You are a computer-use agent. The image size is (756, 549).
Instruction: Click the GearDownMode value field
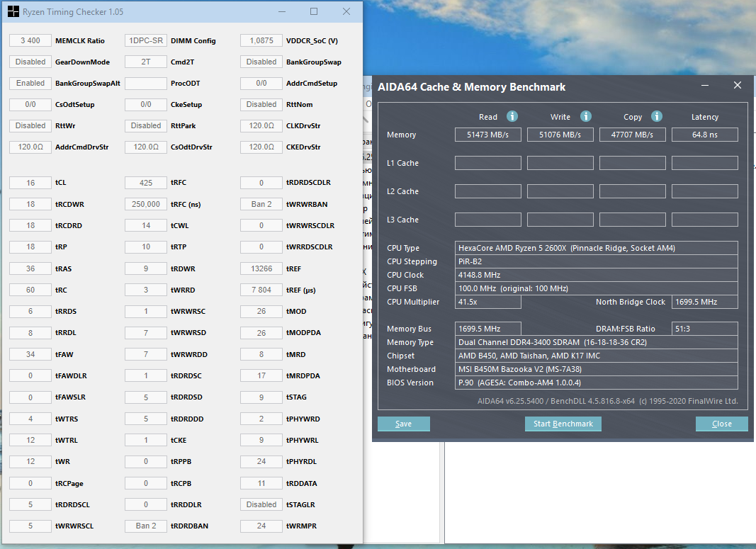[x=30, y=62]
